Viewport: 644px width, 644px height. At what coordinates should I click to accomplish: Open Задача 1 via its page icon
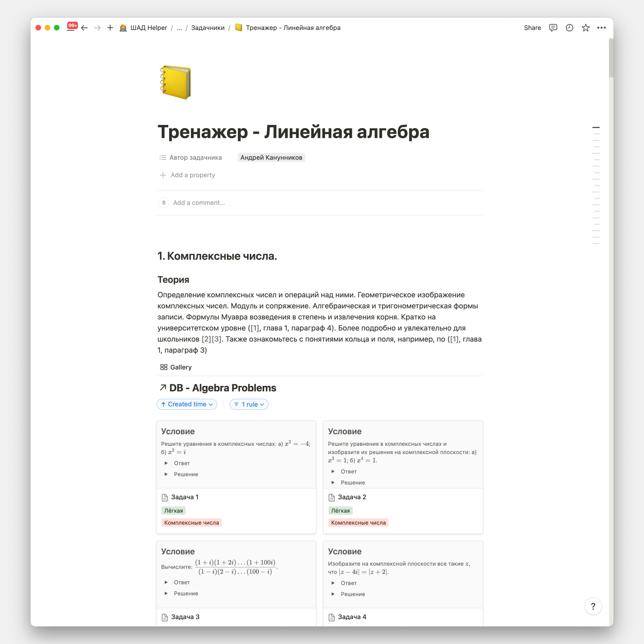(165, 497)
